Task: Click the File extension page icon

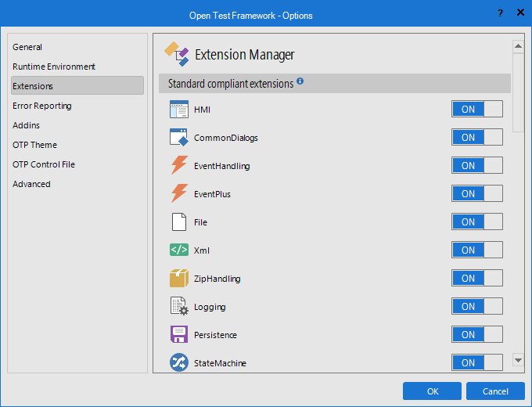Action: click(179, 222)
